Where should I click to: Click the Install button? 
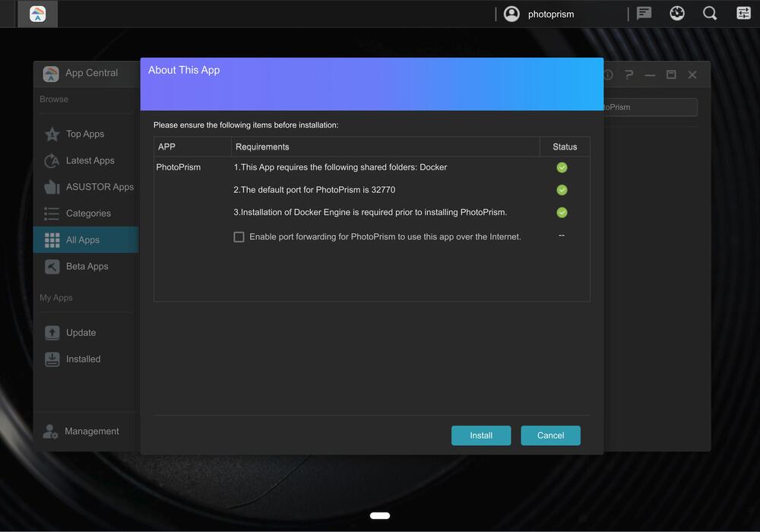[x=481, y=435]
